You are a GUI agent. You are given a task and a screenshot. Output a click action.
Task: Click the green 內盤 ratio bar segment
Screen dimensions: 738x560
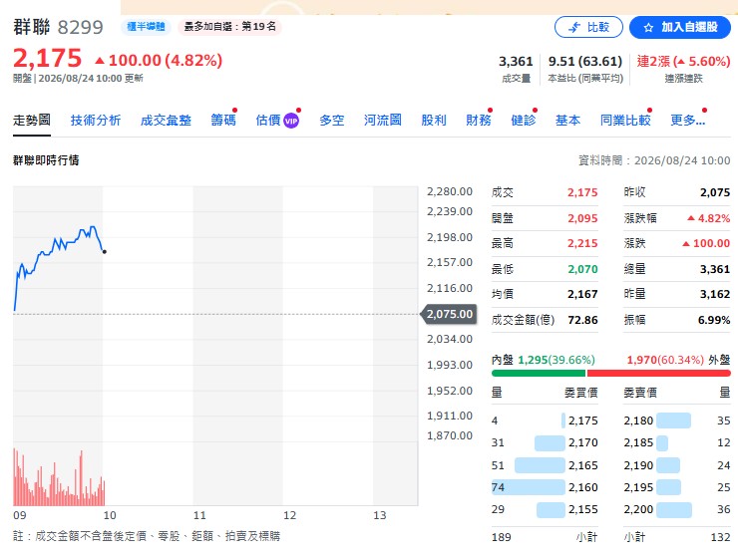coord(539,374)
